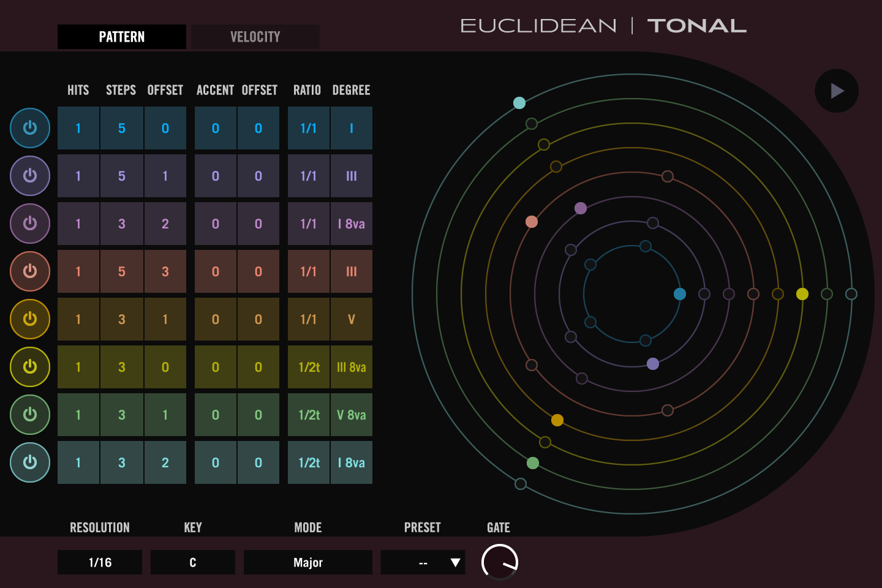Toggle the olive track's power button

tap(30, 367)
